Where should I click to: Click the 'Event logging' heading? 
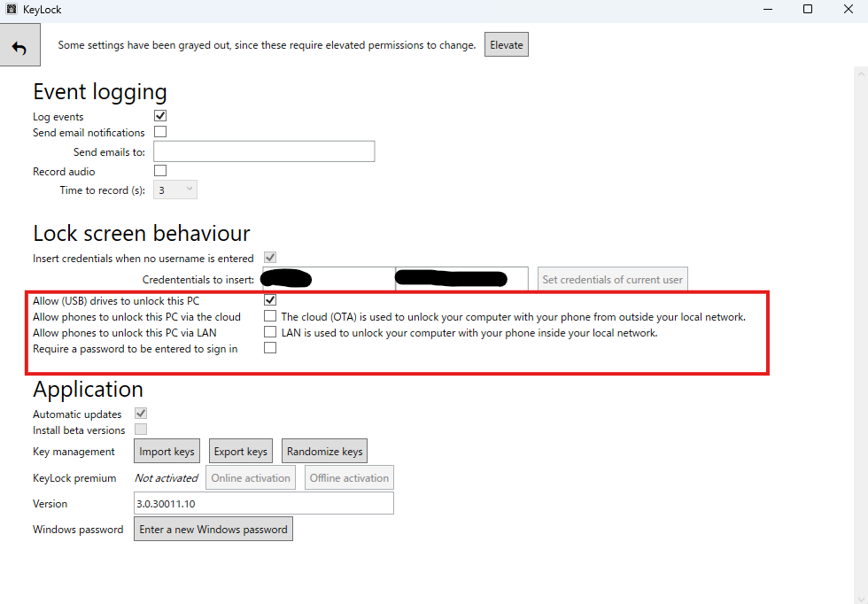click(99, 92)
